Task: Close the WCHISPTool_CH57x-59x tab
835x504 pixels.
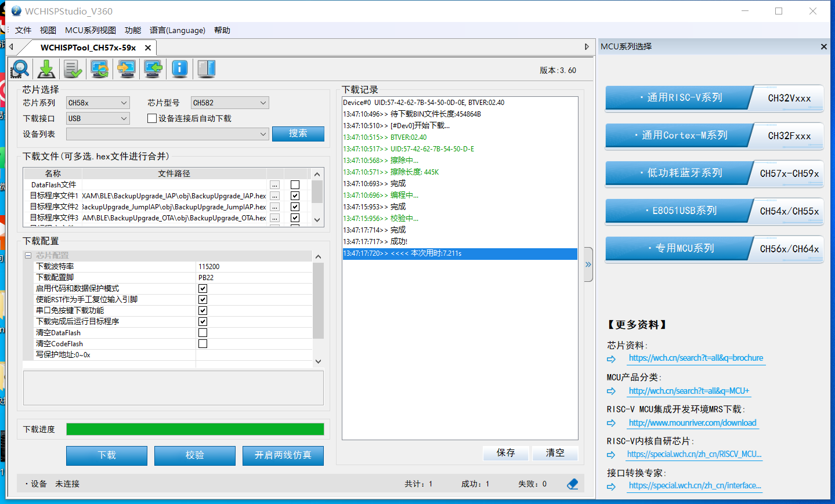Action: (x=148, y=48)
